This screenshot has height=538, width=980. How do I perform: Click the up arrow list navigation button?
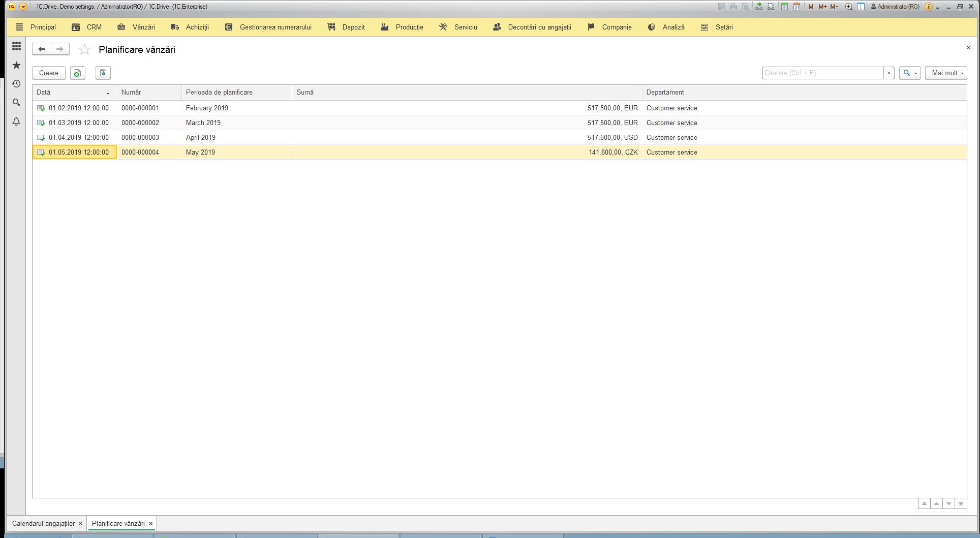pos(936,504)
